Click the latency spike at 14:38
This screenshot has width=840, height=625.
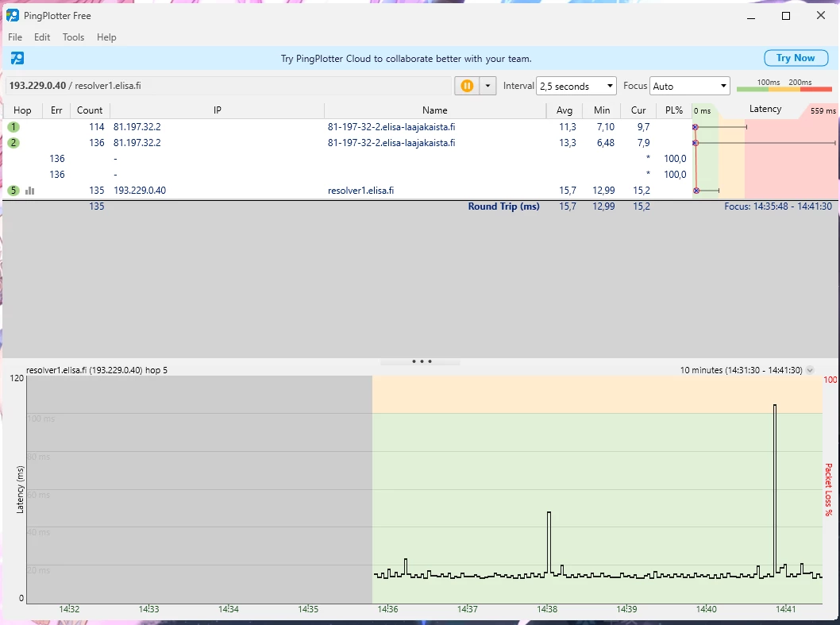coord(549,542)
